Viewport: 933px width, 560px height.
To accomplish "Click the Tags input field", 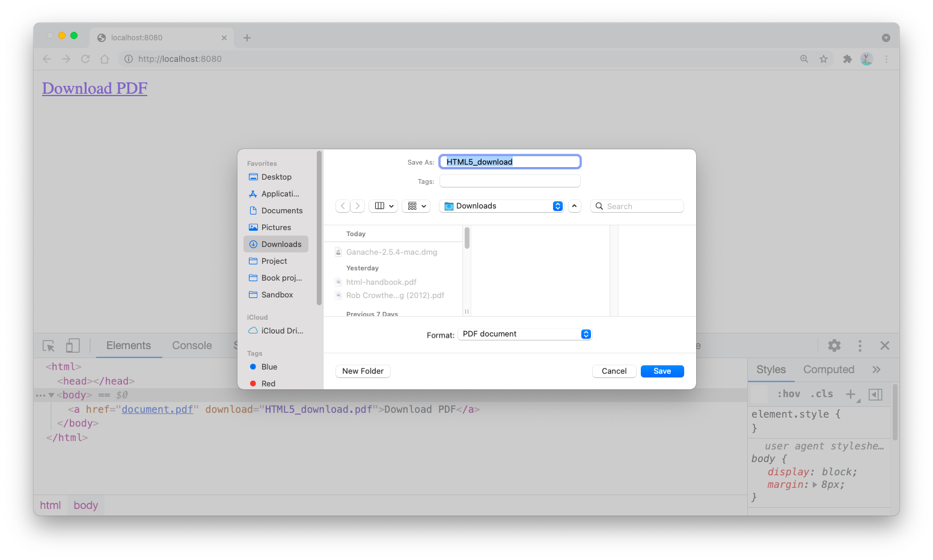I will [x=510, y=181].
